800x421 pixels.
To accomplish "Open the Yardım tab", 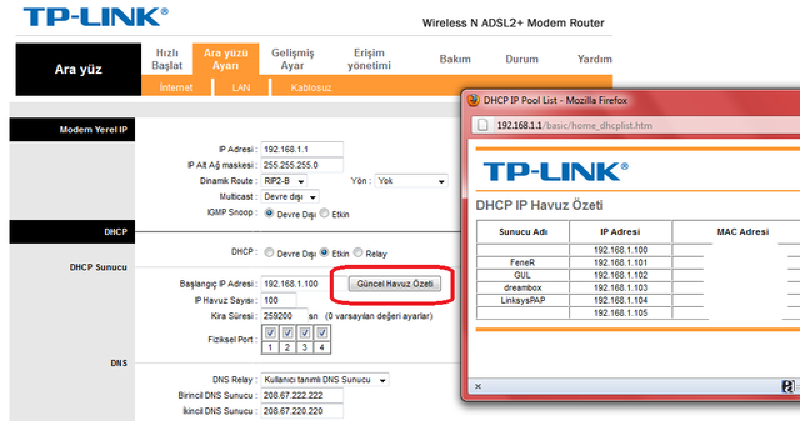I will point(594,59).
